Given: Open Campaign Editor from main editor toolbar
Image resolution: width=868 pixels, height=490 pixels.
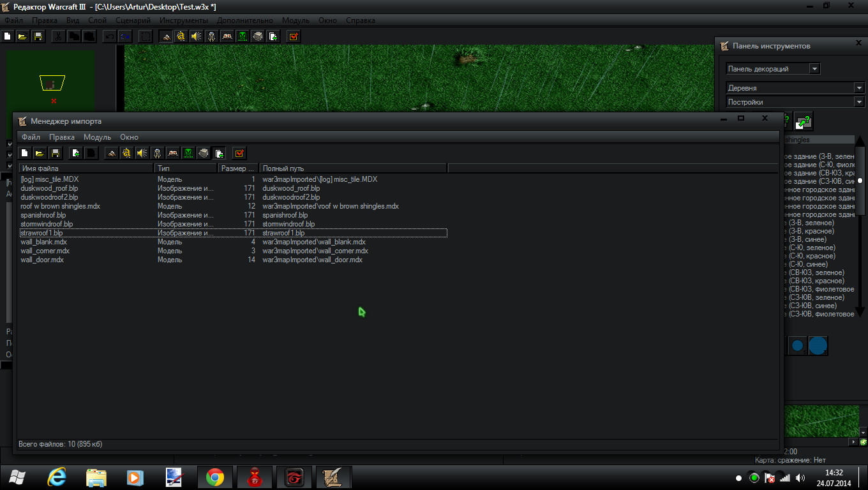Looking at the screenshot, I should point(227,36).
